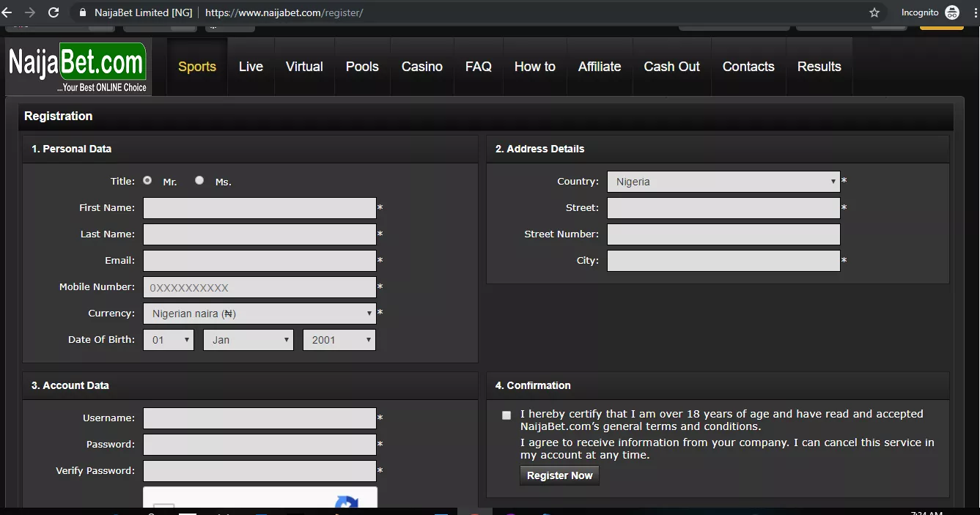Open the Casino menu item

[x=421, y=67]
